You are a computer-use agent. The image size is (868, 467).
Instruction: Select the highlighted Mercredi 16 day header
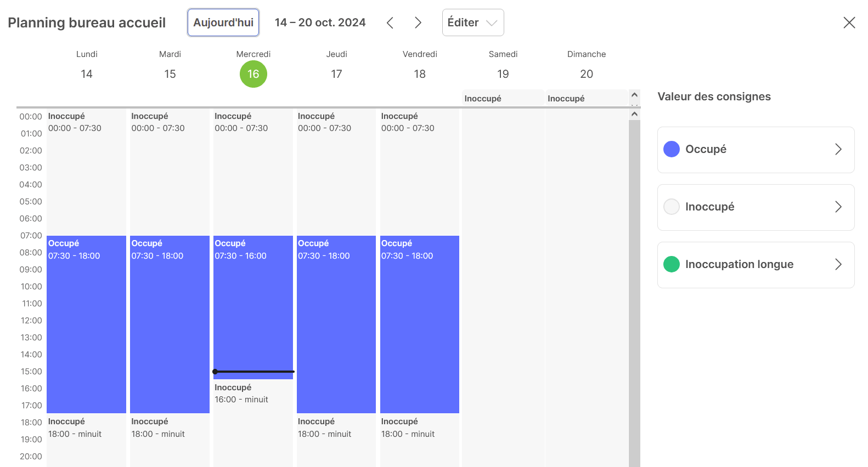pyautogui.click(x=253, y=74)
